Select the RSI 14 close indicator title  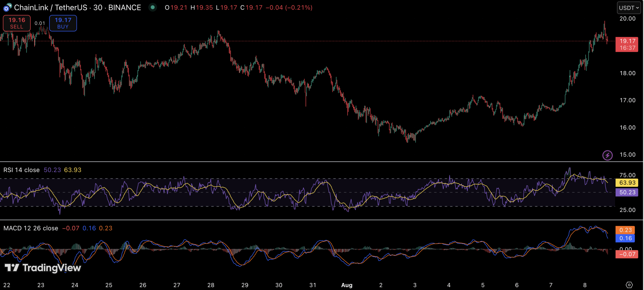coord(21,170)
